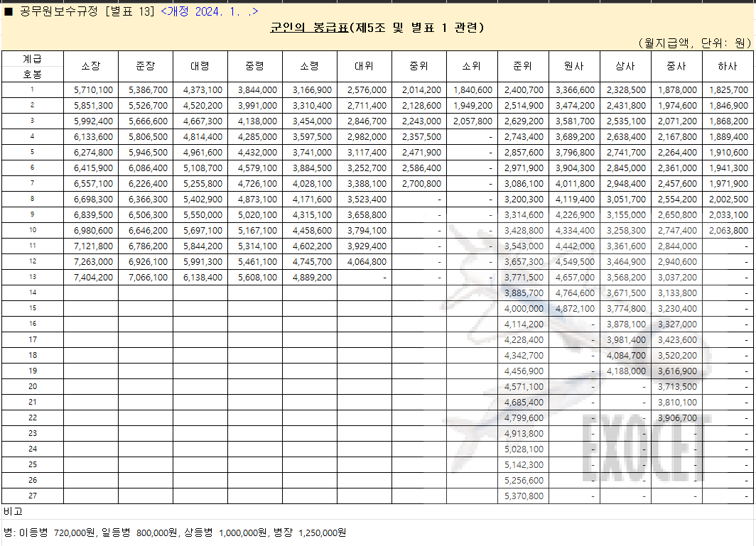Click the 소령 column header
This screenshot has height=546, width=756.
click(310, 66)
